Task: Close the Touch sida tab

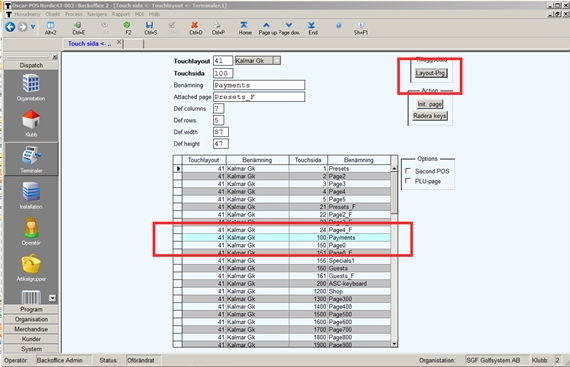Action: pos(119,43)
